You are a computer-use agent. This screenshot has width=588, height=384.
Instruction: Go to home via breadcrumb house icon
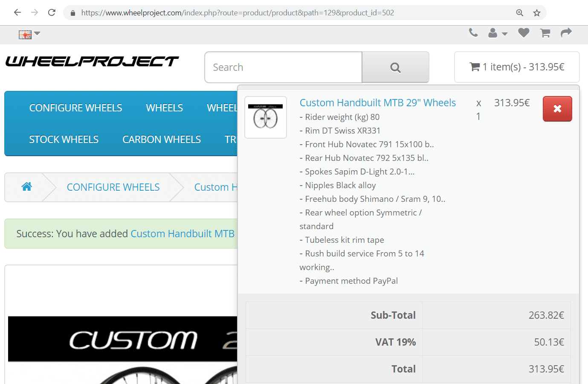(x=27, y=186)
